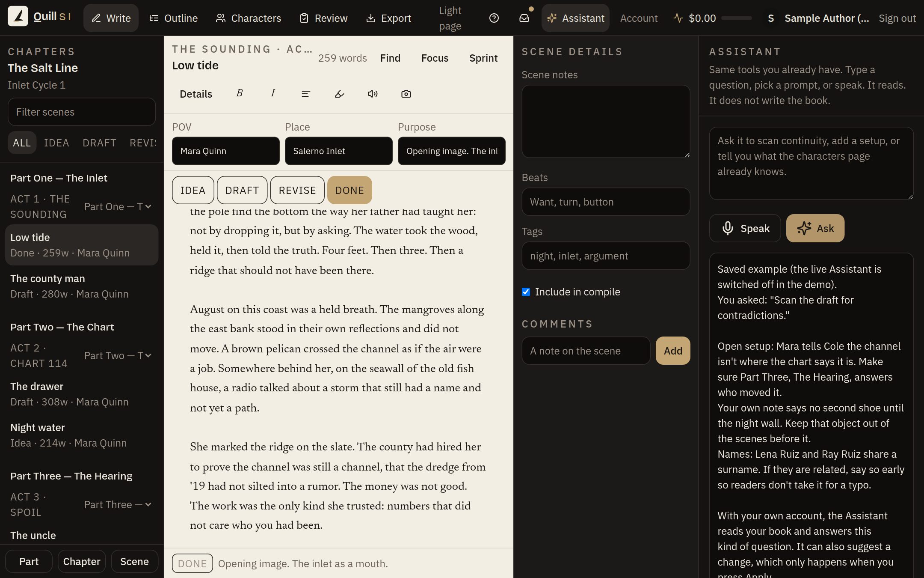Open the help question-mark icon

(494, 18)
